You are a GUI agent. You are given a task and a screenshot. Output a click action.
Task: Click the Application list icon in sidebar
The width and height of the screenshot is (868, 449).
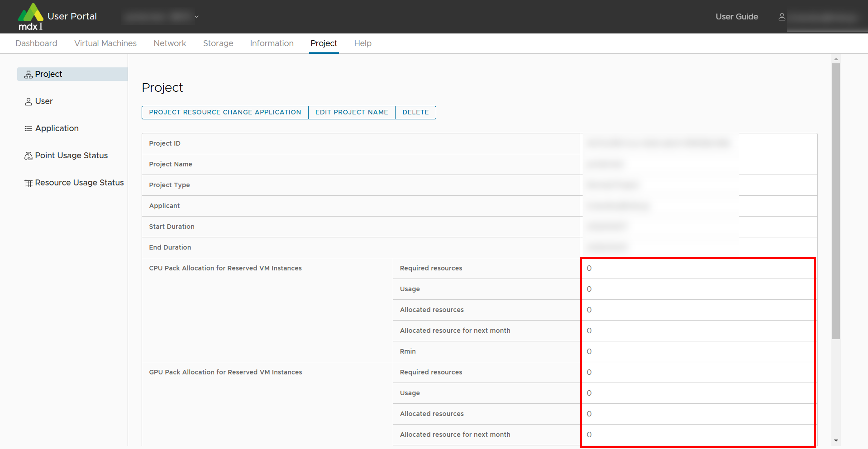point(28,129)
